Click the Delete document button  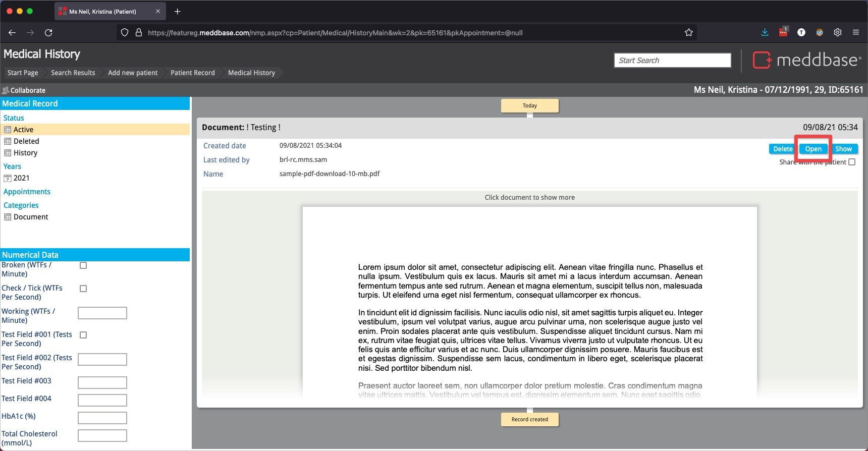pyautogui.click(x=783, y=149)
